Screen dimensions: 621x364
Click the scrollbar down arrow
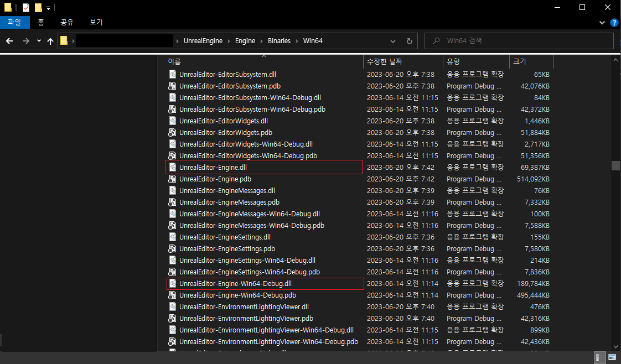click(615, 347)
